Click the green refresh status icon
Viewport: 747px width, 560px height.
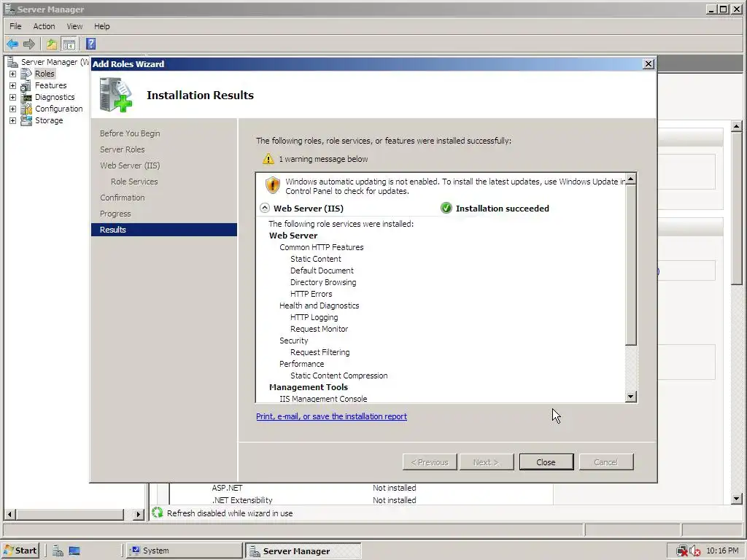(x=158, y=513)
